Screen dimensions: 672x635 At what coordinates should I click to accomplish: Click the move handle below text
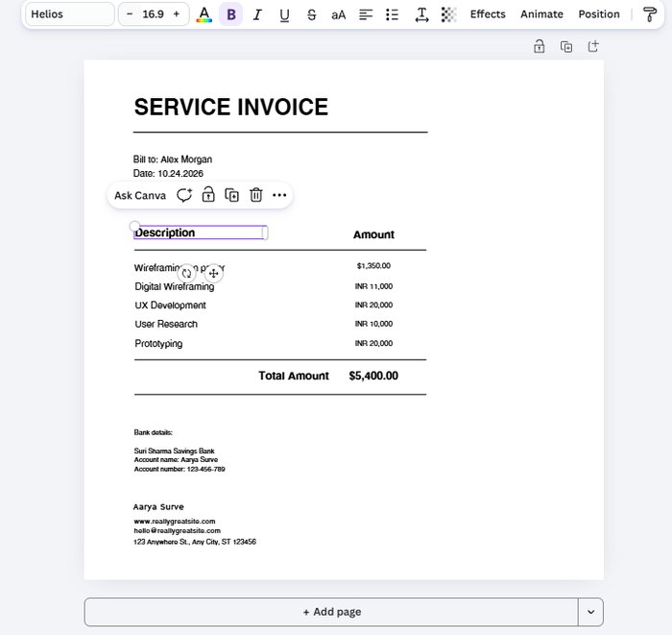(213, 273)
